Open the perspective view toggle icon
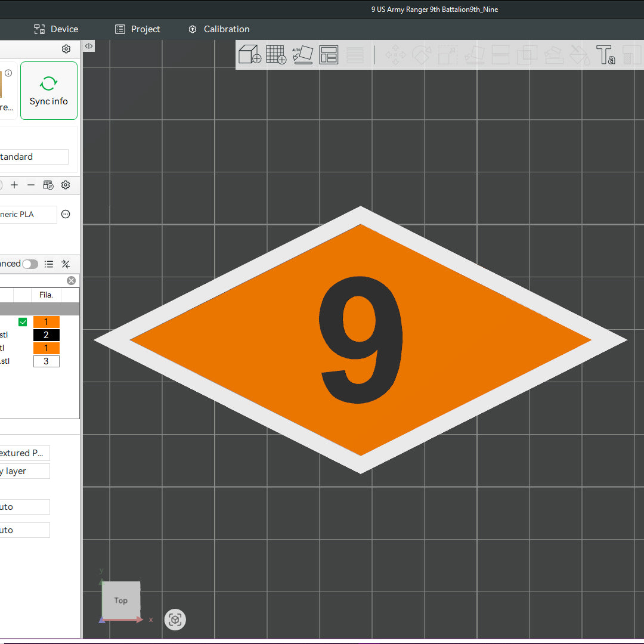Image resolution: width=644 pixels, height=644 pixels. tap(175, 620)
